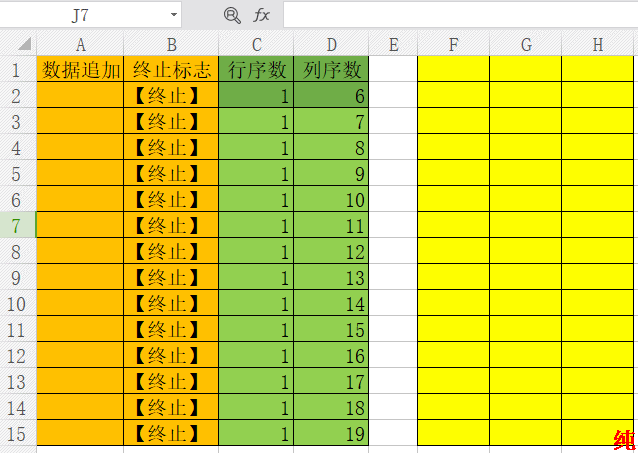
Task: Click the zoom magnifier icon beside fx
Action: pos(232,15)
